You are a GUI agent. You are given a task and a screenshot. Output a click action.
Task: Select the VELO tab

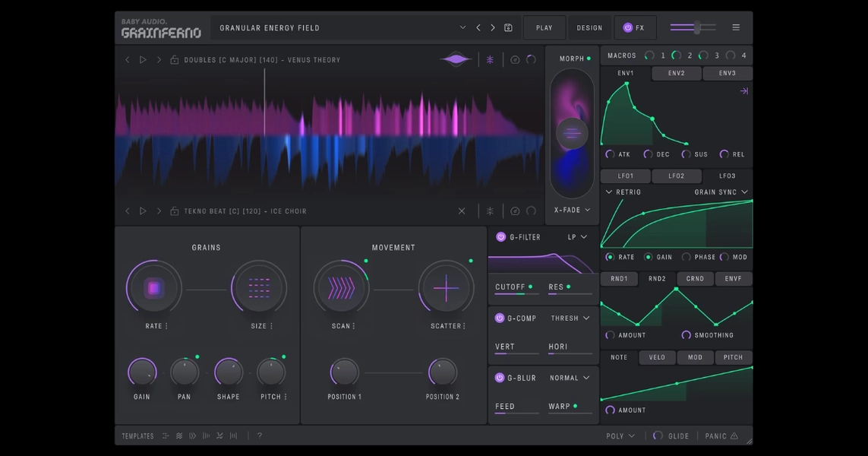[x=657, y=357]
